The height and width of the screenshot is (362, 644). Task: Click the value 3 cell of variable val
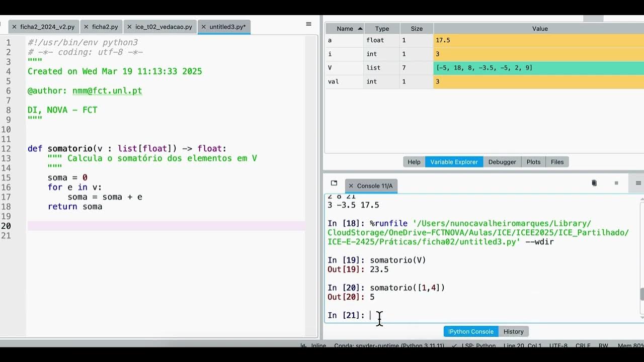(x=539, y=81)
